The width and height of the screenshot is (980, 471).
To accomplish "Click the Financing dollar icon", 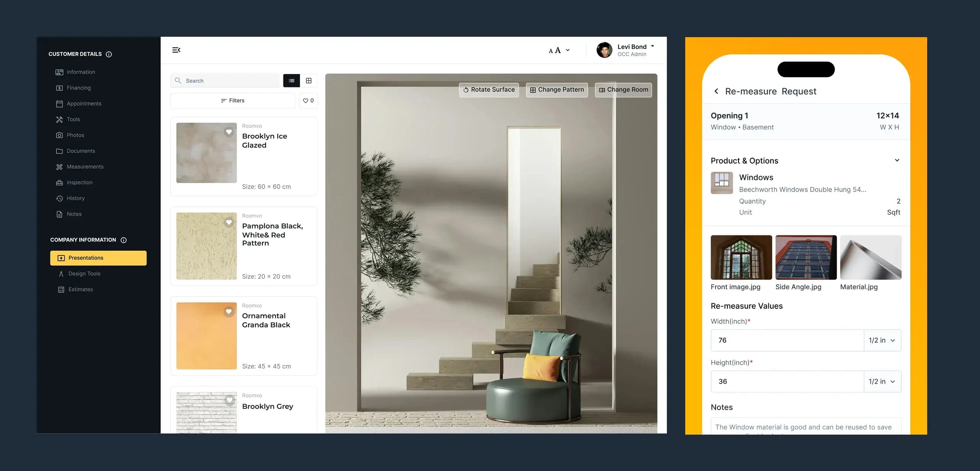I will pyautogui.click(x=59, y=88).
